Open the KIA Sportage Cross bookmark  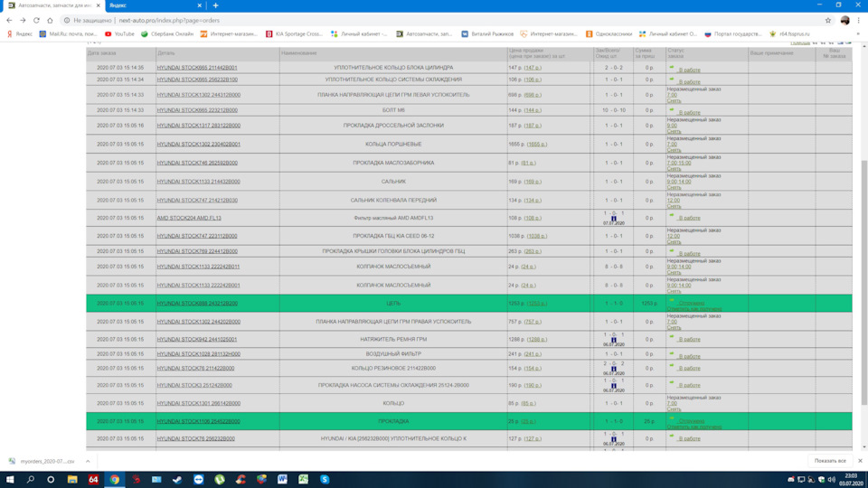(294, 33)
